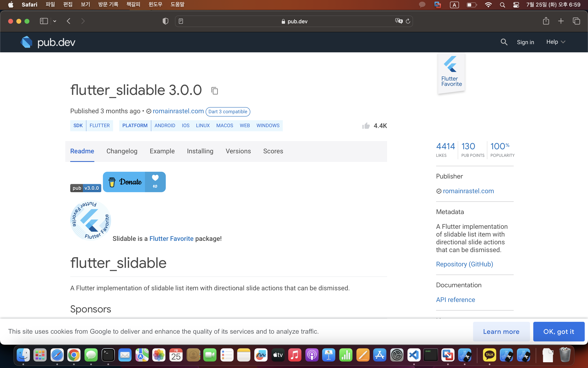Screen dimensions: 588x368
Task: Show tab overview icon in Safari
Action: click(x=576, y=21)
